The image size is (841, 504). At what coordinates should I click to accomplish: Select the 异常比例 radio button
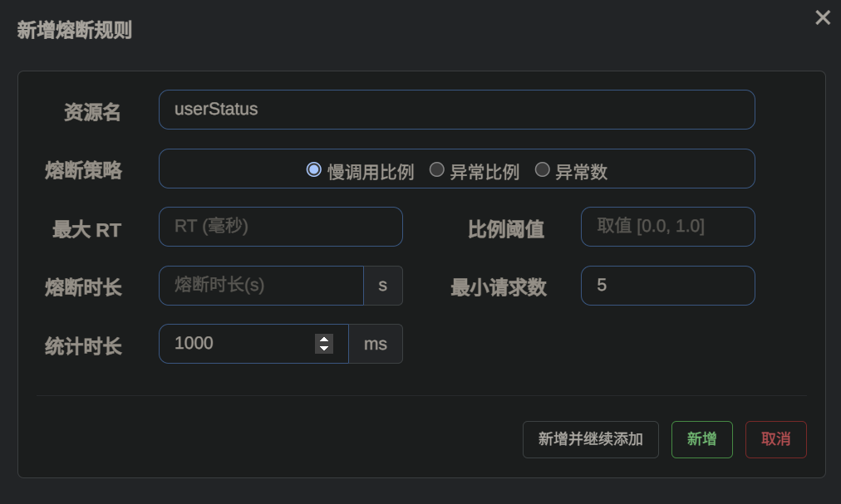coord(436,169)
